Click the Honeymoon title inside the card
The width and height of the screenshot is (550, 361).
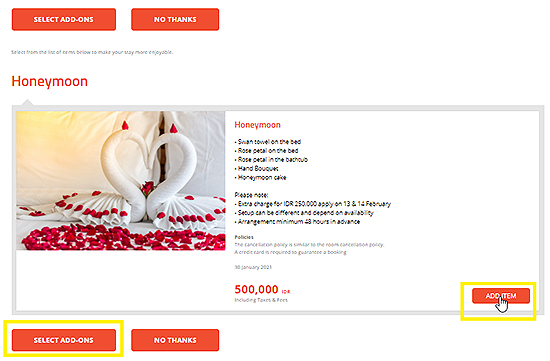257,125
